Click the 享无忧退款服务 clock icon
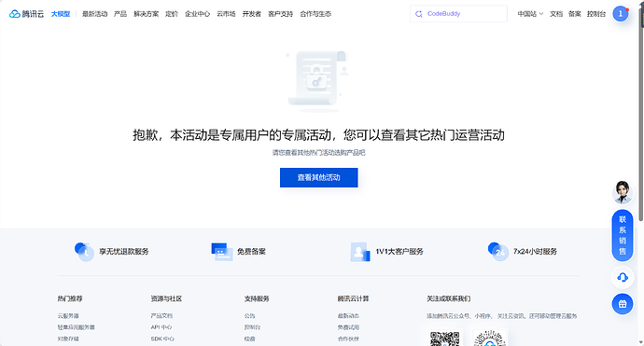Image resolution: width=644 pixels, height=346 pixels. (84, 252)
